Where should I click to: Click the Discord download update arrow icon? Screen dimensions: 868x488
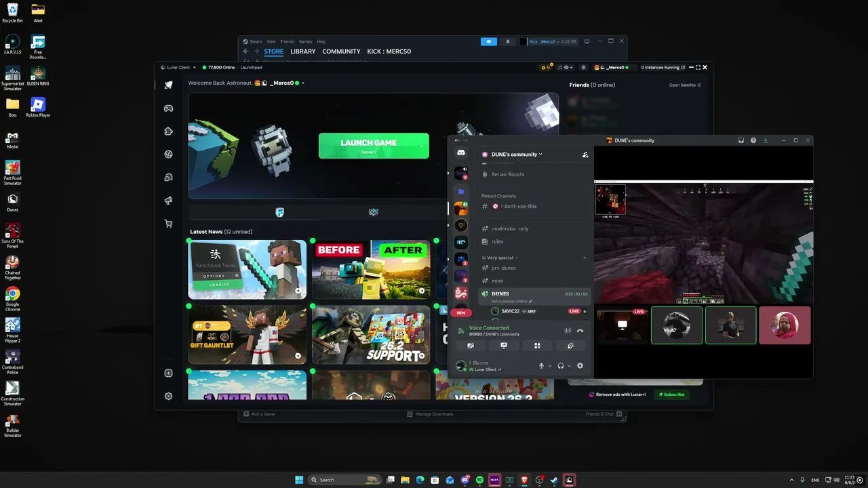pyautogui.click(x=766, y=140)
